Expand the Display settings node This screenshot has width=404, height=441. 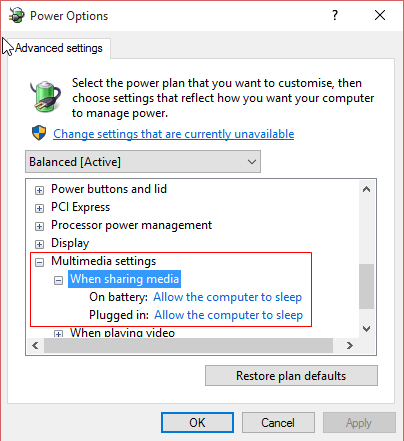pyautogui.click(x=39, y=244)
